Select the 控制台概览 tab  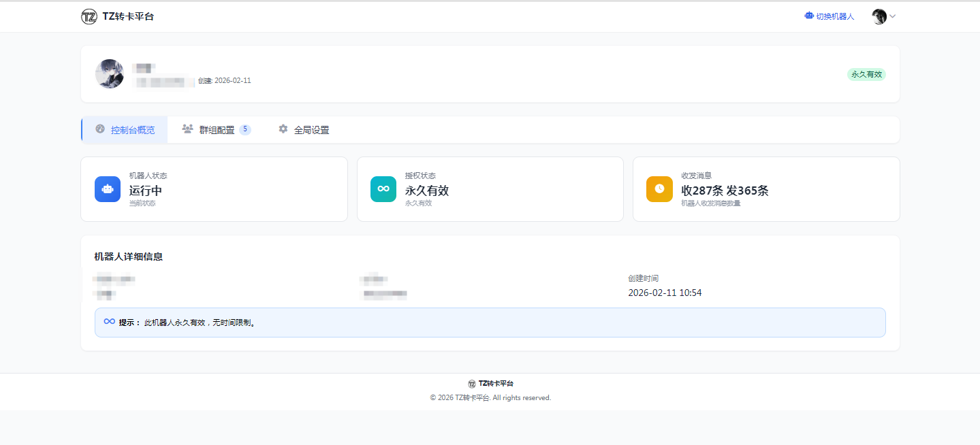(x=132, y=130)
